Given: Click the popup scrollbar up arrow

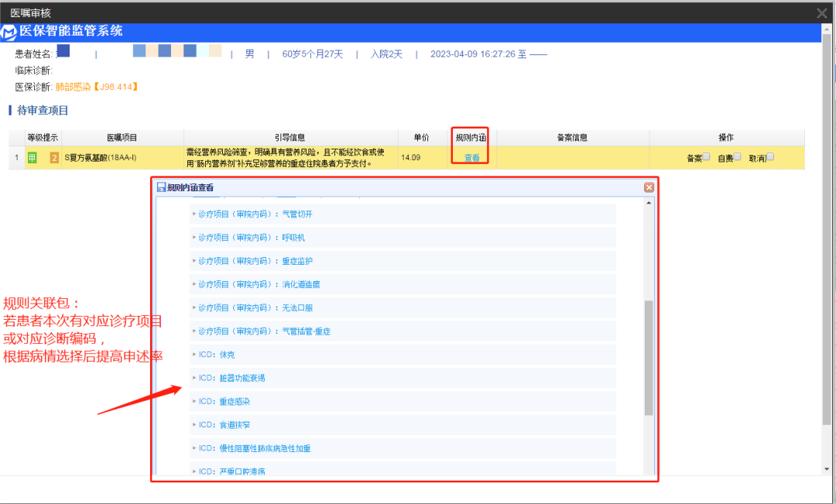Looking at the screenshot, I should pyautogui.click(x=649, y=203).
